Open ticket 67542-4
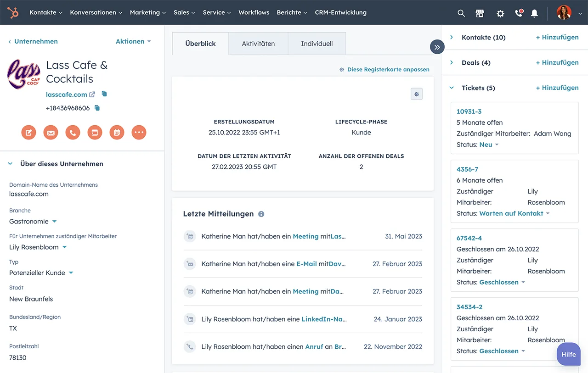This screenshot has width=588, height=373. click(x=469, y=238)
